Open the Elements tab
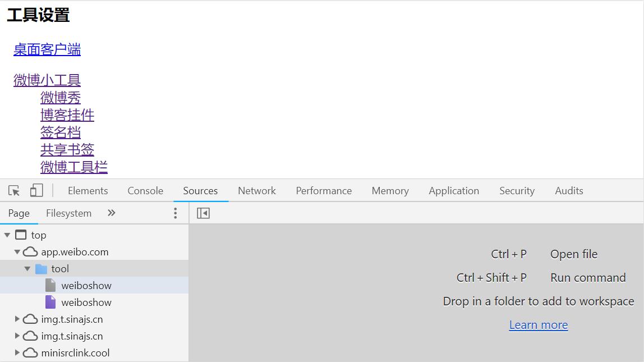This screenshot has width=644, height=362. pyautogui.click(x=88, y=191)
